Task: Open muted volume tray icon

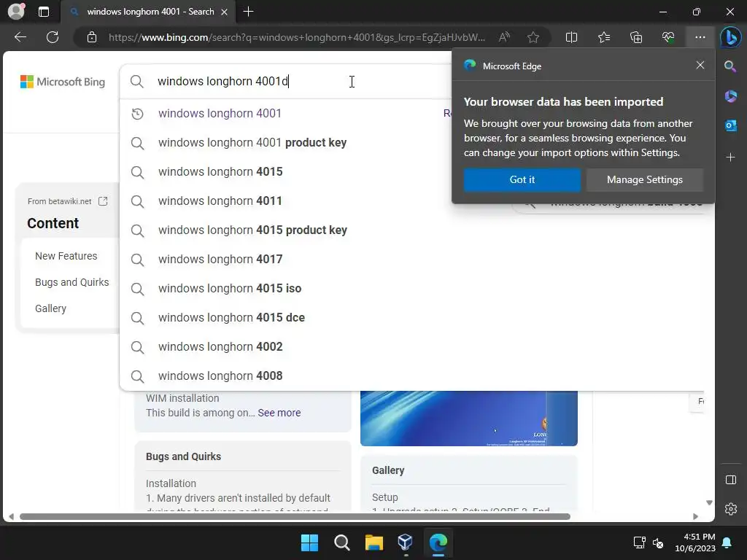Action: click(x=658, y=542)
